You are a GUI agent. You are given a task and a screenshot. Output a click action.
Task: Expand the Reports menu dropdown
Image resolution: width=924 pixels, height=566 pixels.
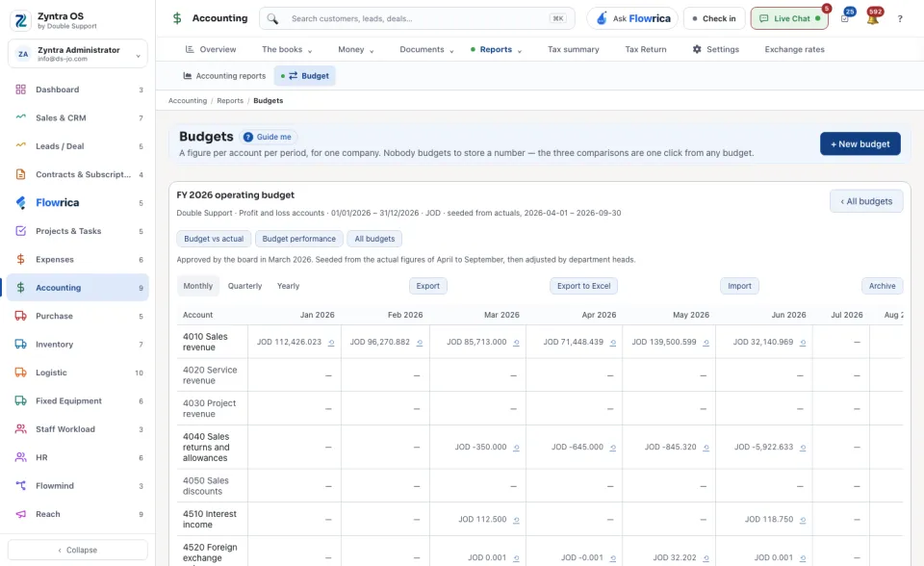click(x=497, y=49)
